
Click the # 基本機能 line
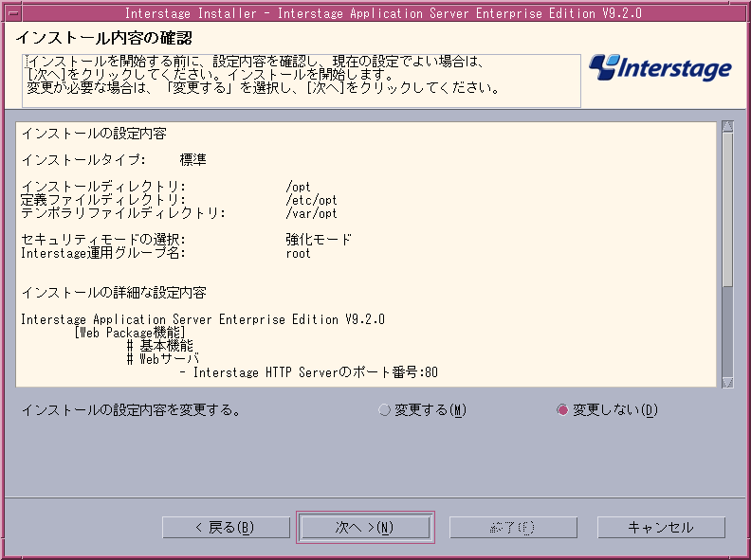(x=160, y=346)
